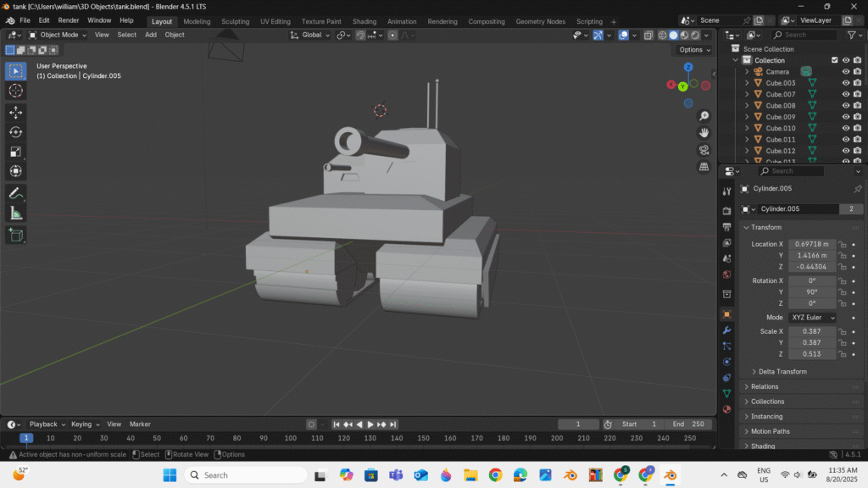Select the Move tool in left toolbar
868x488 pixels.
tap(16, 112)
